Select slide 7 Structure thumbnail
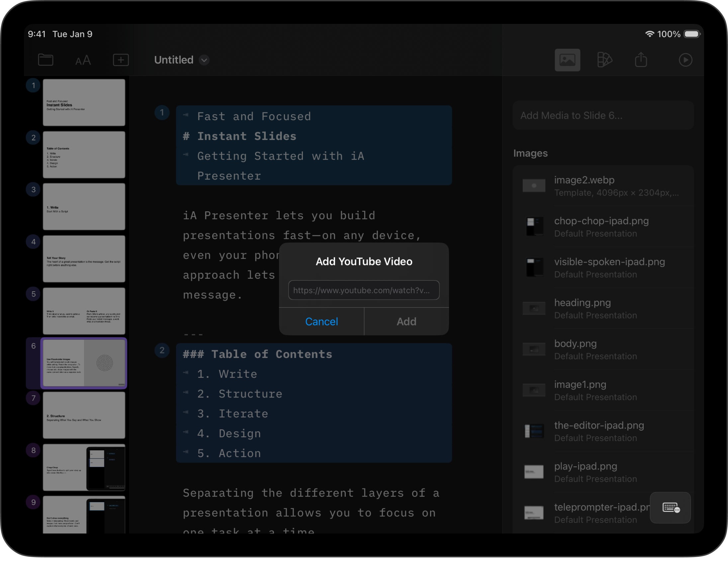Screen dimensions: 728x571 pos(84,415)
